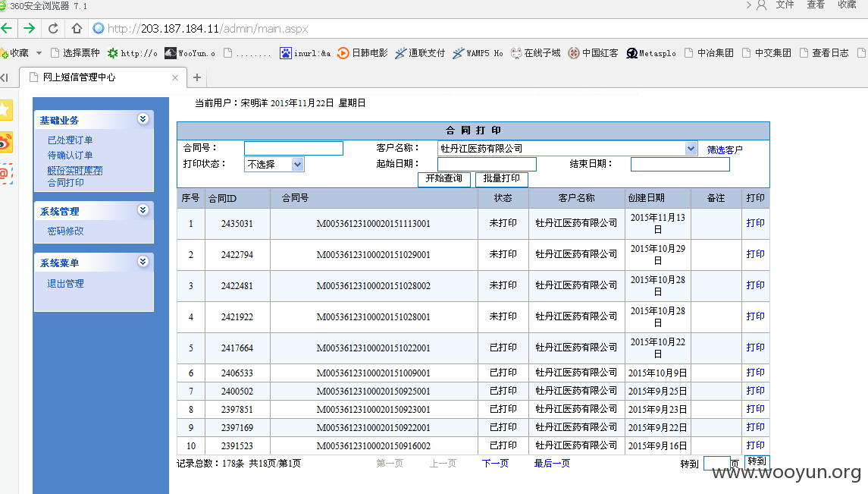Image resolution: width=868 pixels, height=494 pixels.
Task: Go back with the browser back arrow
Action: tap(6, 28)
